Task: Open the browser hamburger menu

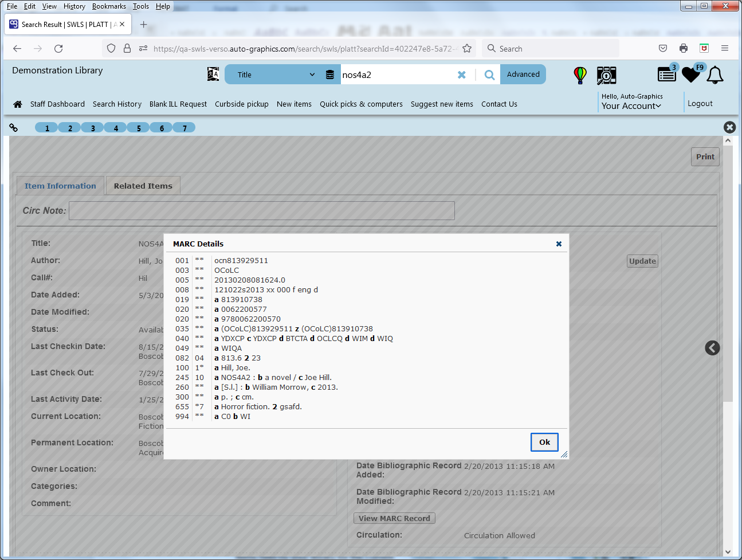Action: 725,49
